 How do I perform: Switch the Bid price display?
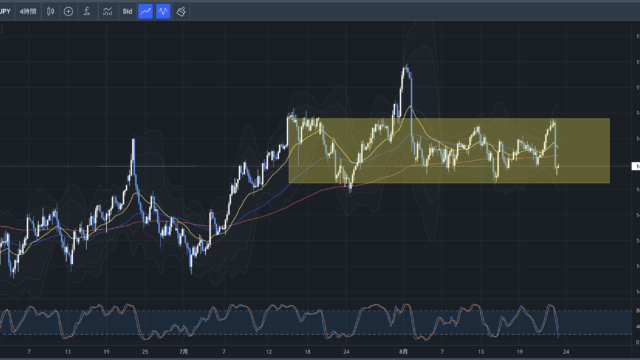tap(127, 11)
